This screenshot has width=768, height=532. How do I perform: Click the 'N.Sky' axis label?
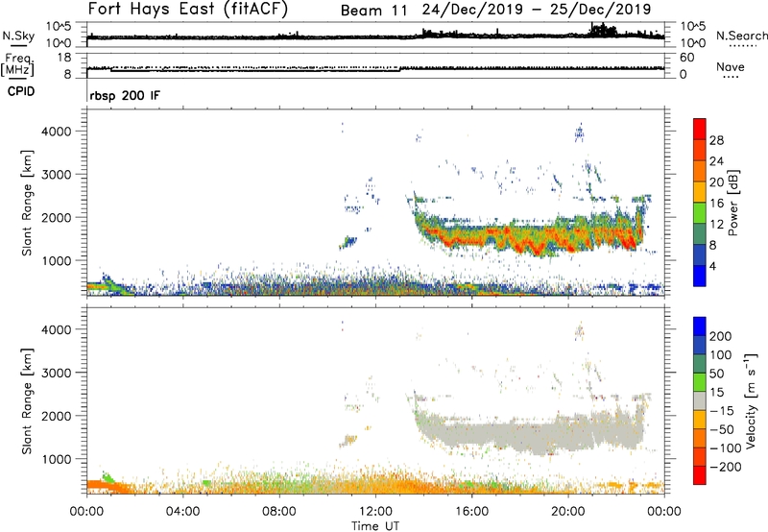[x=18, y=36]
